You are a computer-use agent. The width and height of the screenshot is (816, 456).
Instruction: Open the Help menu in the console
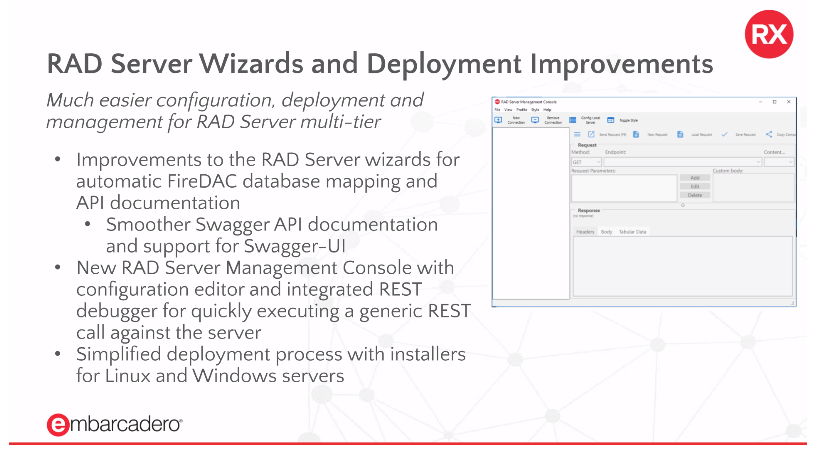(x=547, y=110)
